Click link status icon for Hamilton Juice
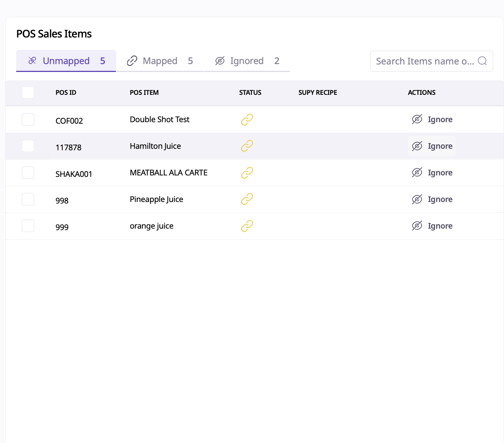 click(x=247, y=146)
